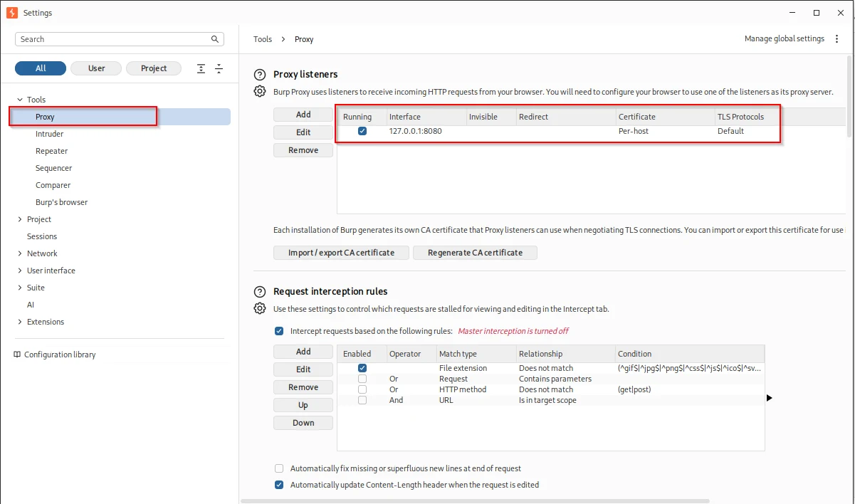The height and width of the screenshot is (504, 855).
Task: Enable the URL in target scope rule
Action: click(x=362, y=400)
